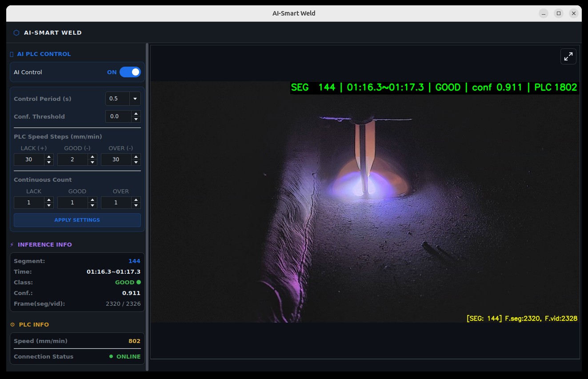Decrease the GOOD (-) speed step

coord(92,162)
